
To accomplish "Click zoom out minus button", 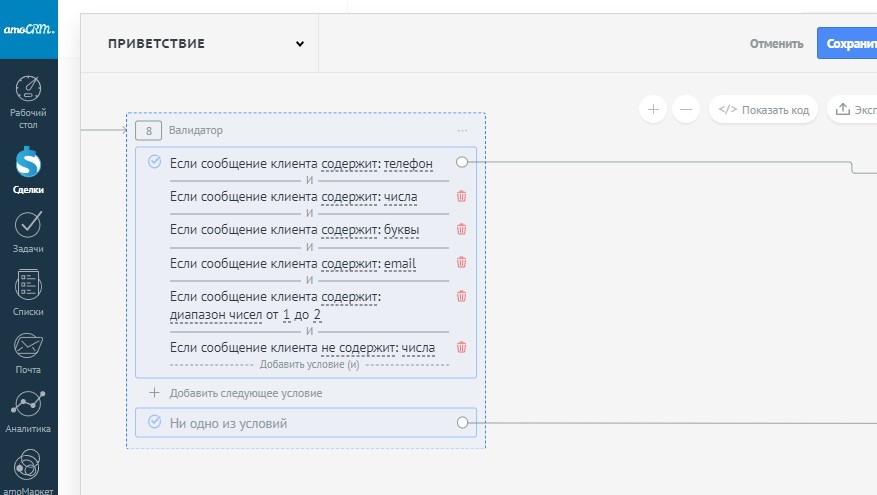I will point(685,109).
